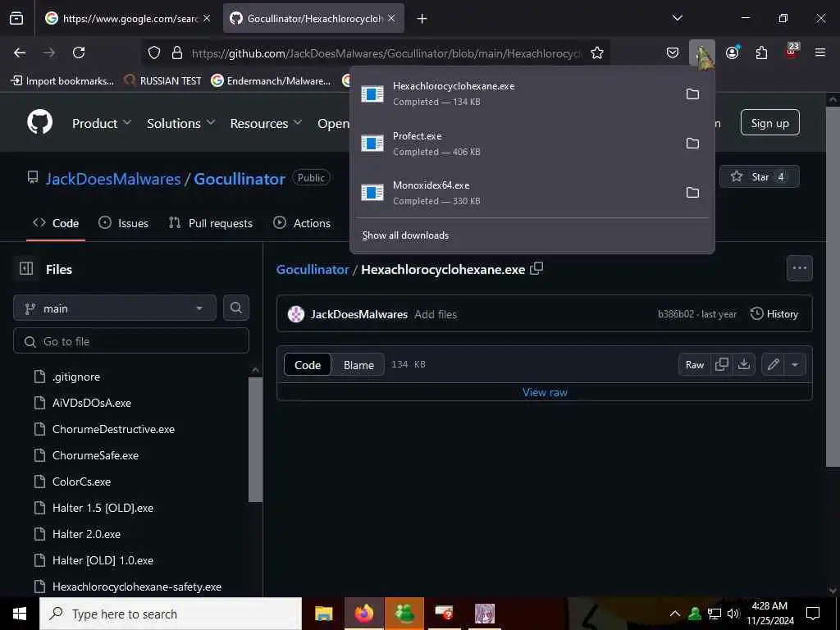Reload the page using the refresh icon
840x630 pixels.
coord(79,52)
